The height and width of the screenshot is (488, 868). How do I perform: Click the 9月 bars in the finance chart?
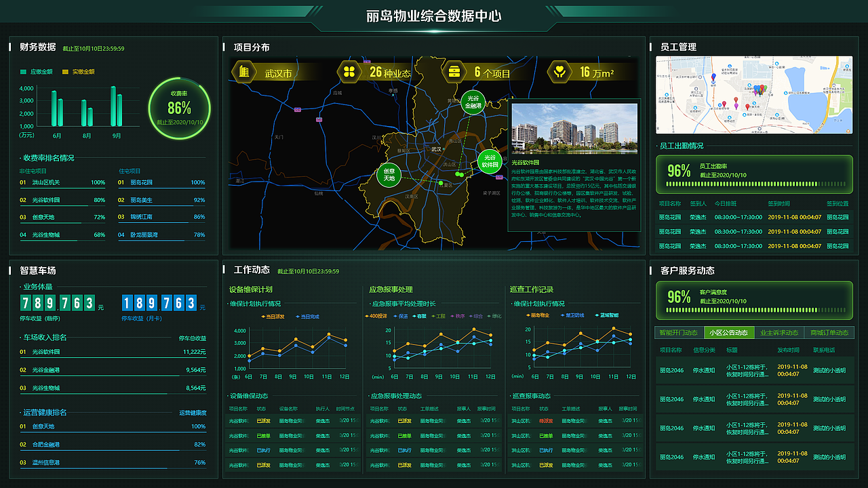117,106
